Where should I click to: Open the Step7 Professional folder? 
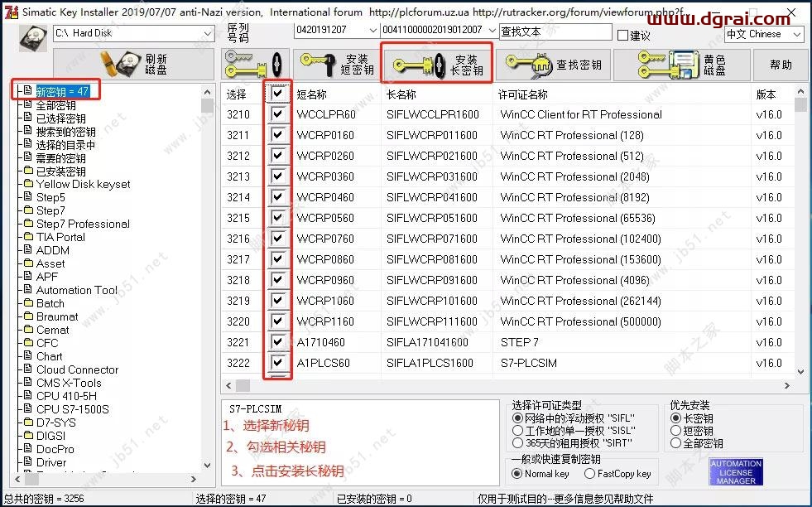pos(83,224)
